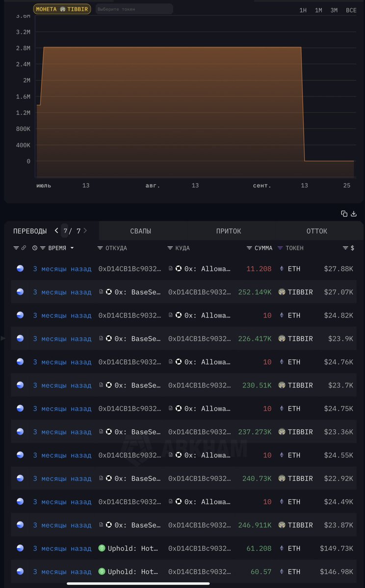
Task: Click the chain icon in the $24.82K row
Action: [20, 315]
